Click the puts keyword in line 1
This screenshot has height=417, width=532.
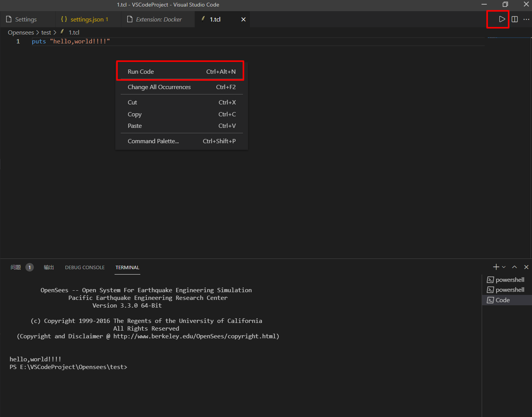tap(39, 41)
